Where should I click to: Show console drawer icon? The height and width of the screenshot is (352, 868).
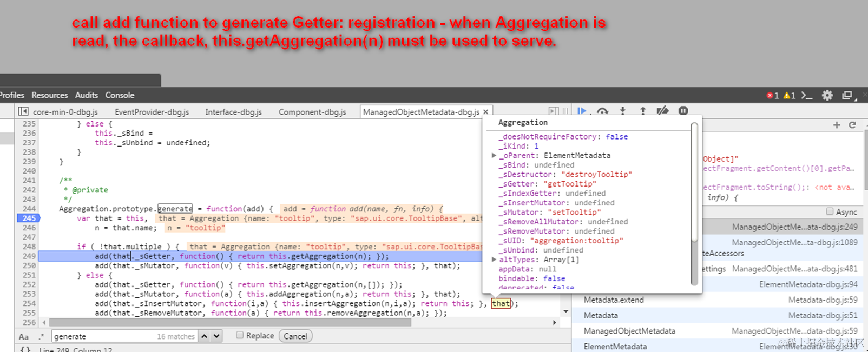tap(807, 95)
